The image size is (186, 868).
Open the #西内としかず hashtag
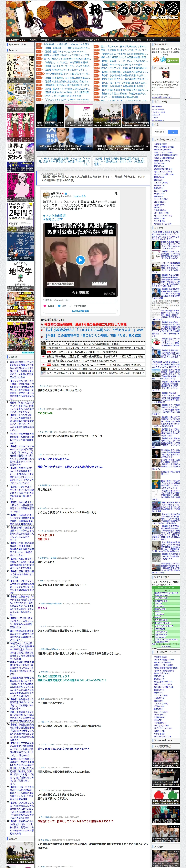click(x=53, y=219)
